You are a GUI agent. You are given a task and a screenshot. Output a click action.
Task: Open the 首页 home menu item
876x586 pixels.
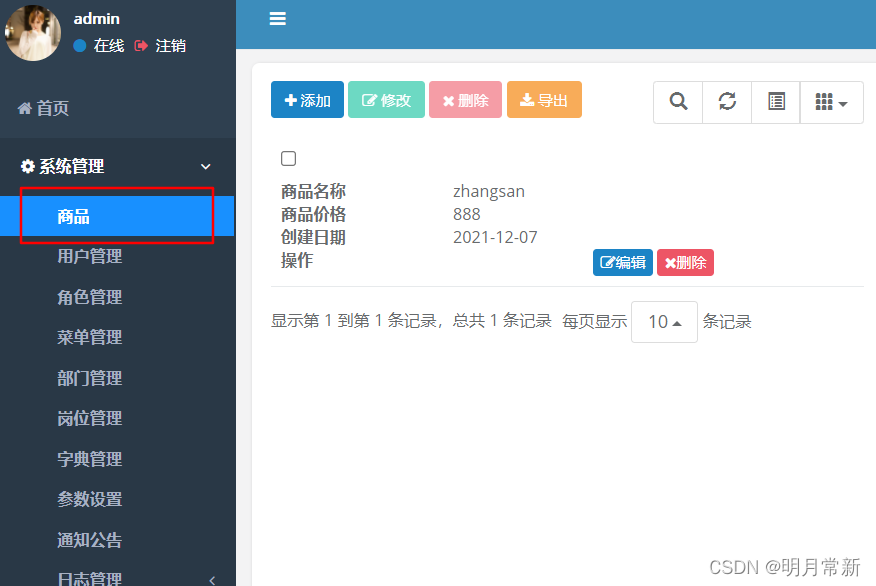[44, 108]
